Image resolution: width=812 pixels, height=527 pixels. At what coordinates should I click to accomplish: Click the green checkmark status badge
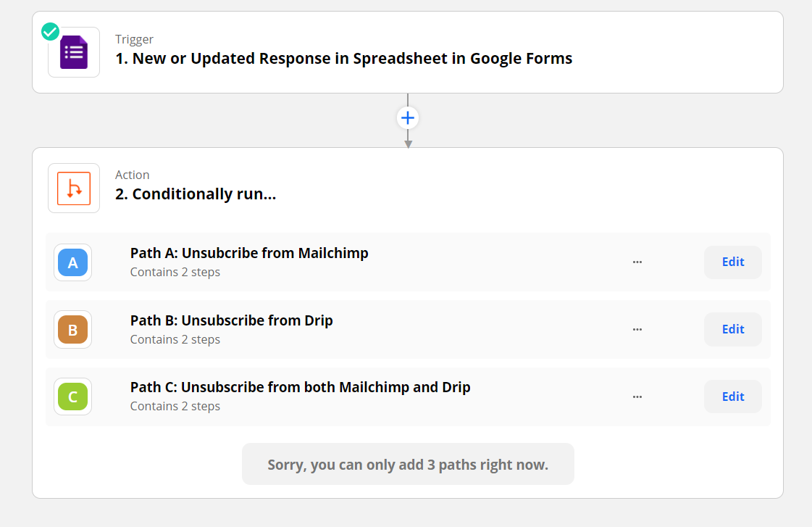click(x=50, y=31)
